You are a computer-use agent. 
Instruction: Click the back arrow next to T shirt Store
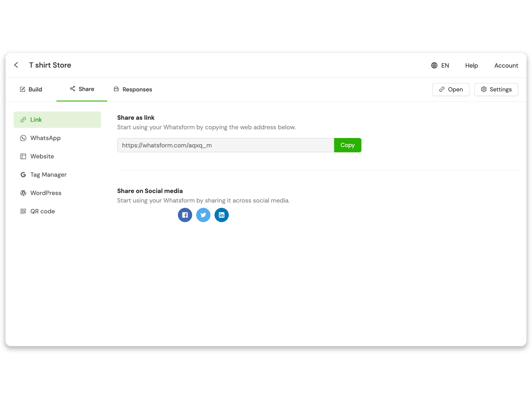(x=16, y=65)
